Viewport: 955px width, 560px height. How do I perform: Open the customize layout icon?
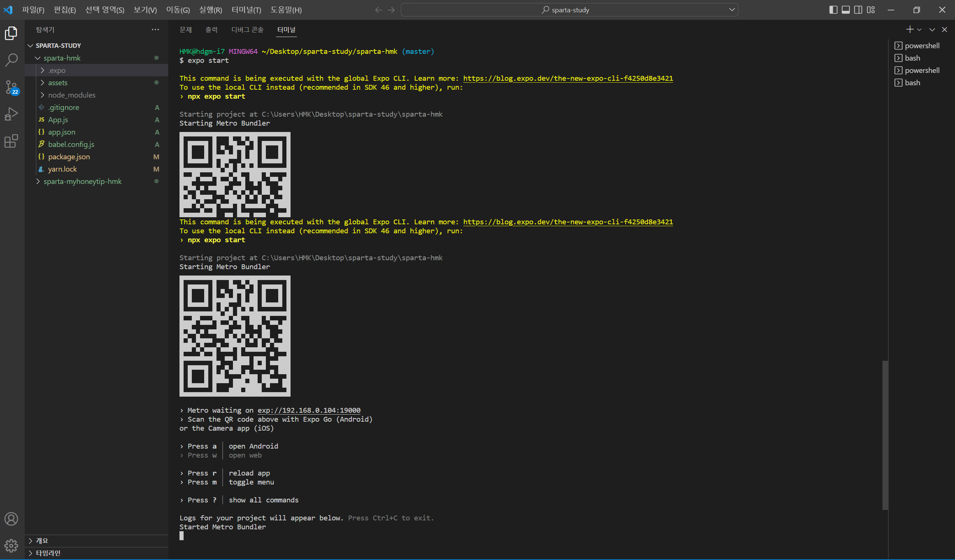871,10
